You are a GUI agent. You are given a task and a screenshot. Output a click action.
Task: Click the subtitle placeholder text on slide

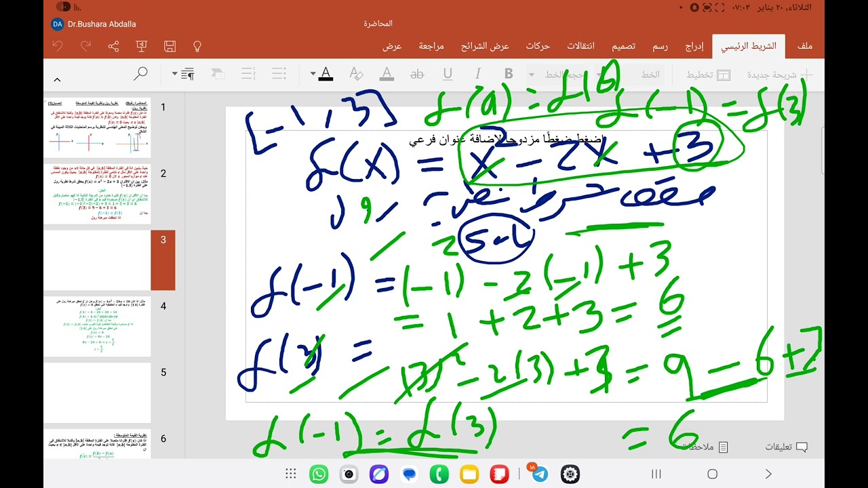(x=506, y=140)
